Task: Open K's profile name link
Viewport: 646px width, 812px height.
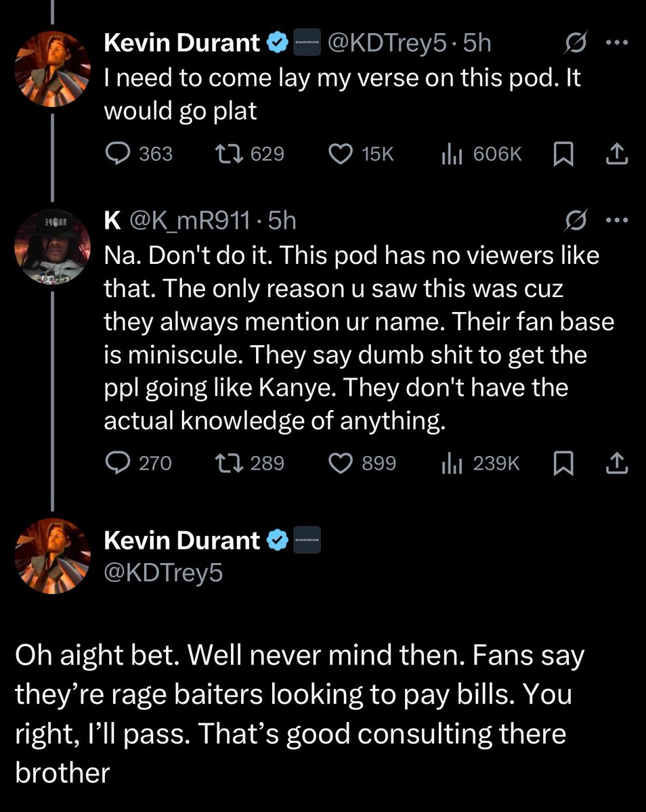Action: (x=112, y=220)
